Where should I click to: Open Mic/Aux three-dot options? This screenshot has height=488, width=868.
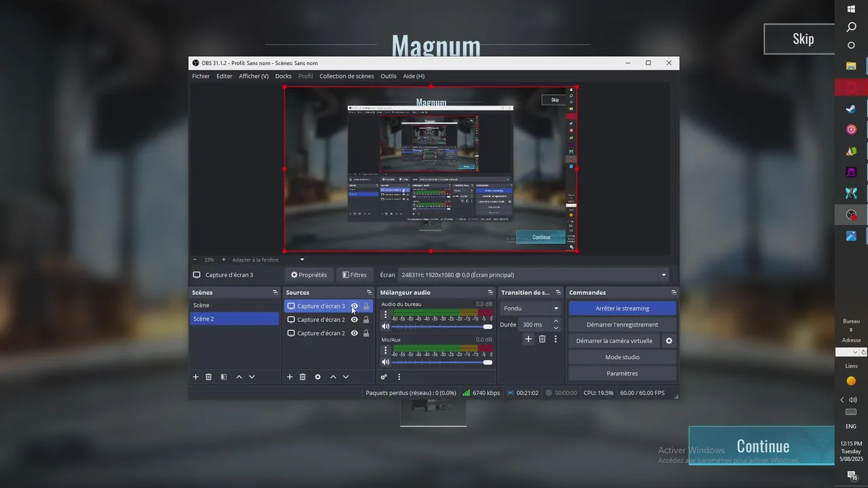tap(386, 350)
